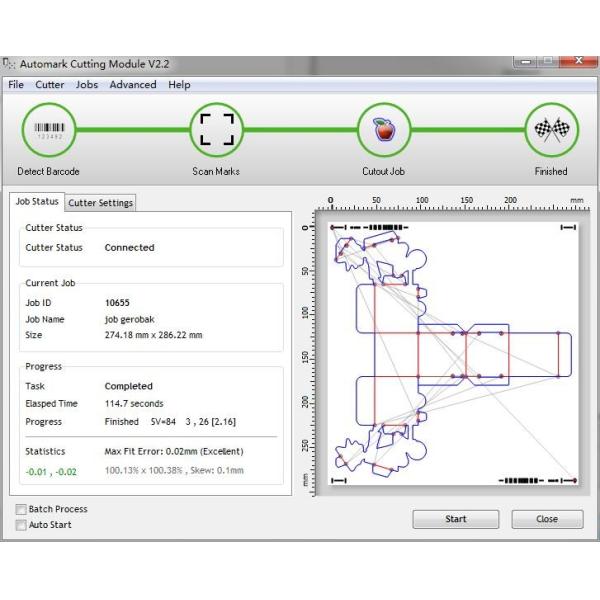Viewport: 600px width, 600px height.
Task: Switch to the Cutter Settings tab
Action: click(x=100, y=203)
